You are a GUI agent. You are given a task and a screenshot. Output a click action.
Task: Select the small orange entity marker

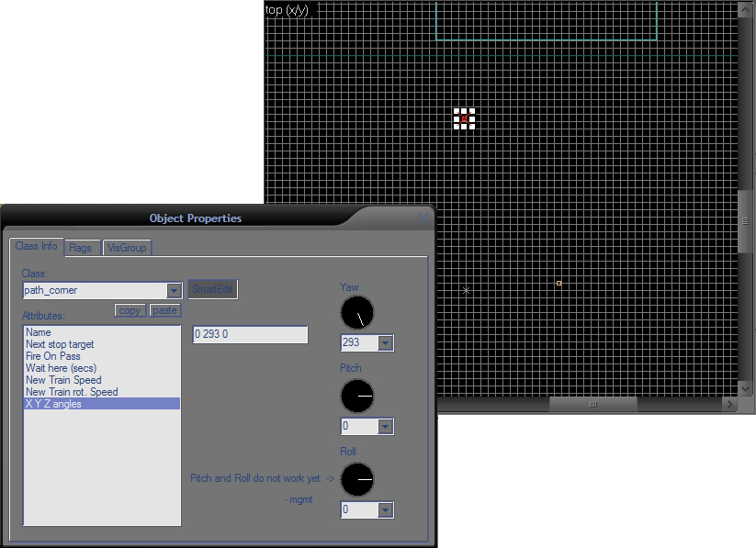click(x=559, y=283)
